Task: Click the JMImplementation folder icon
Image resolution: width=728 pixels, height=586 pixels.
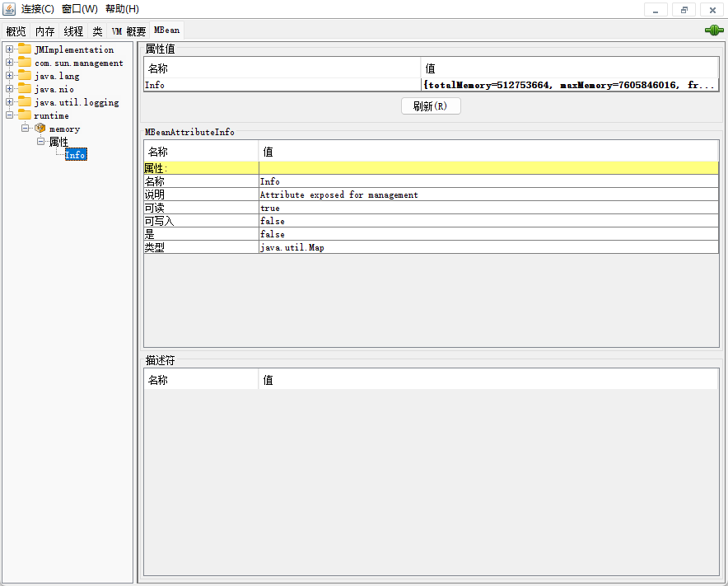Action: [25, 49]
